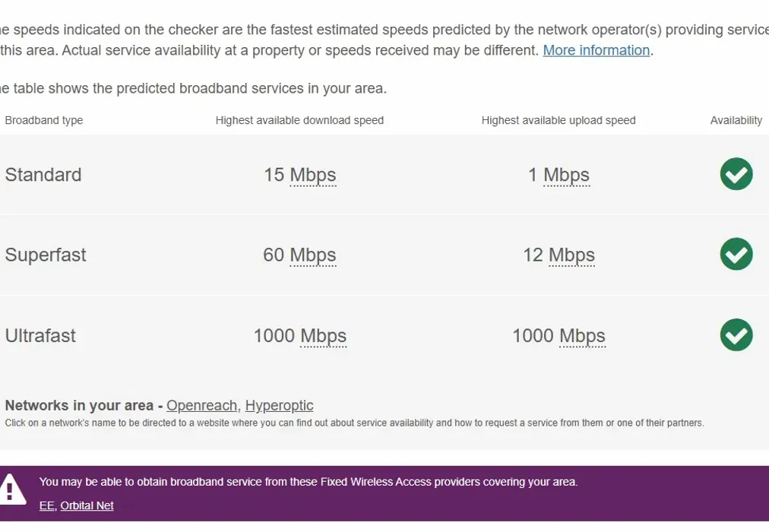Open the Openreach network website link

[x=201, y=405]
